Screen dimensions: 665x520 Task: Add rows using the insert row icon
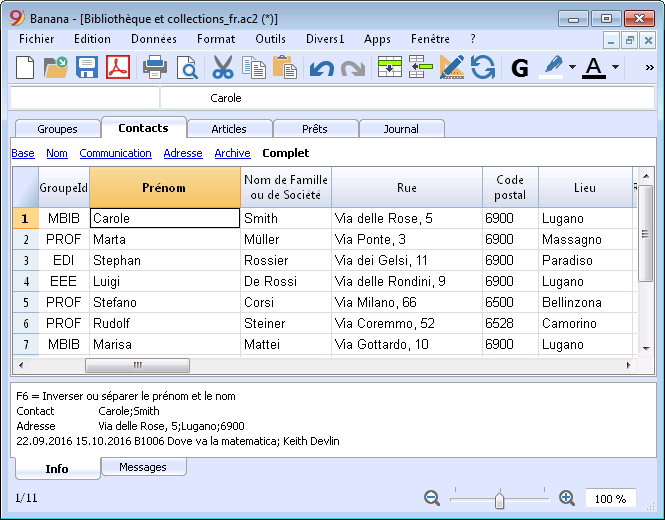coord(390,67)
